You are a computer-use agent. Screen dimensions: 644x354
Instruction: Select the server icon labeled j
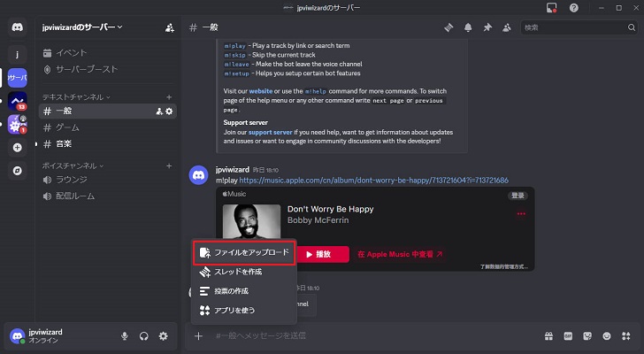pos(18,54)
